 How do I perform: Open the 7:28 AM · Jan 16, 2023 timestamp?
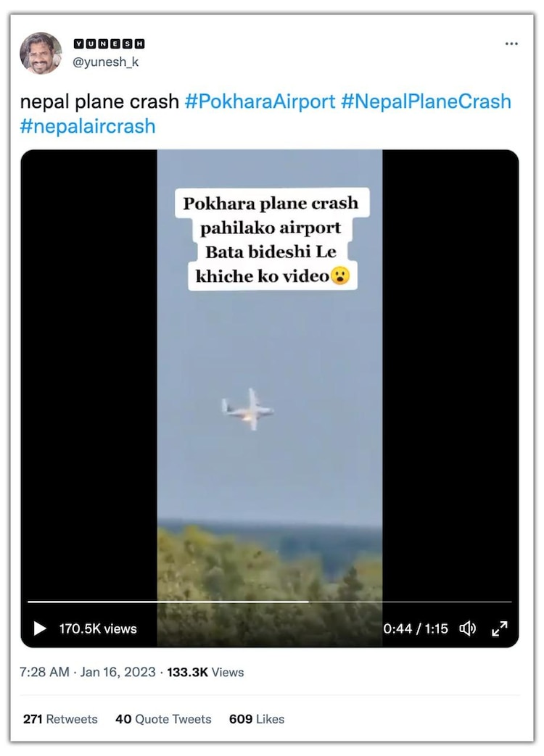coord(88,672)
